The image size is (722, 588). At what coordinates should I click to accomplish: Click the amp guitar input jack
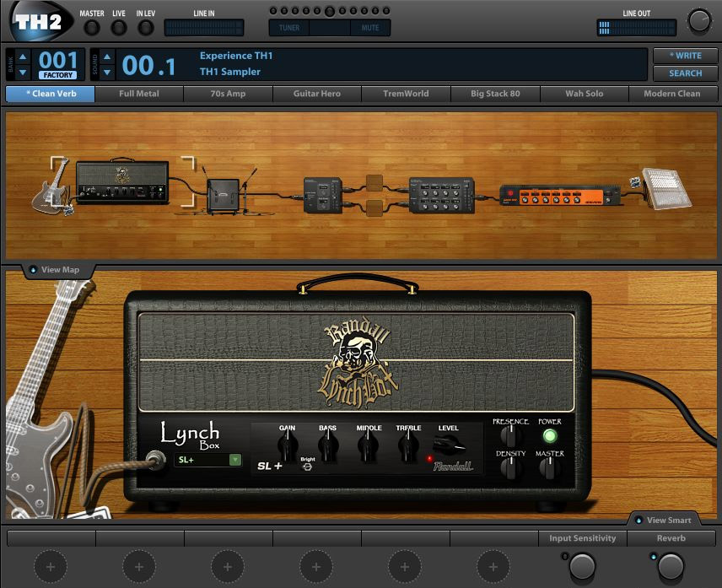pyautogui.click(x=156, y=460)
